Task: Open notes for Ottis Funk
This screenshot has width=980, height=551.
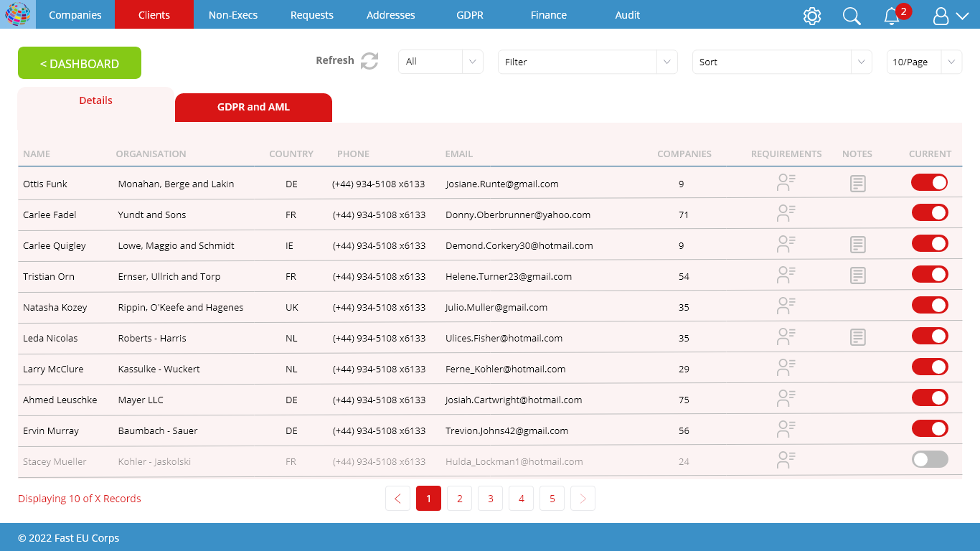Action: 857,184
